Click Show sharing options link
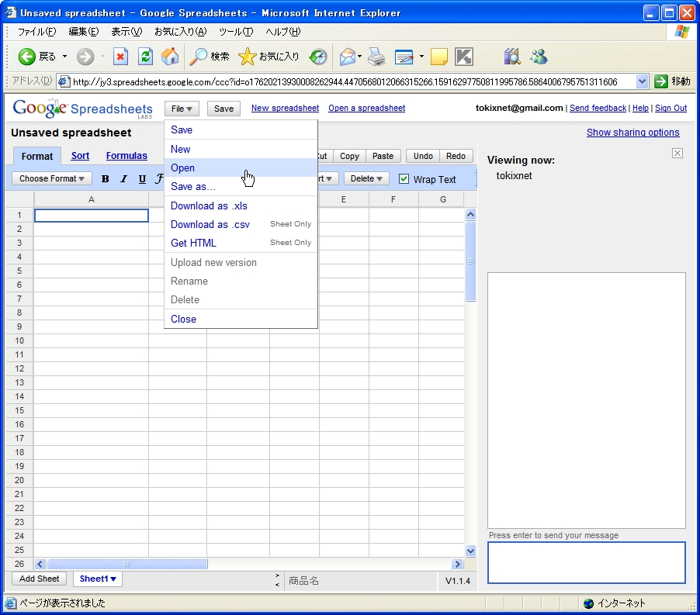This screenshot has height=615, width=700. pos(633,133)
